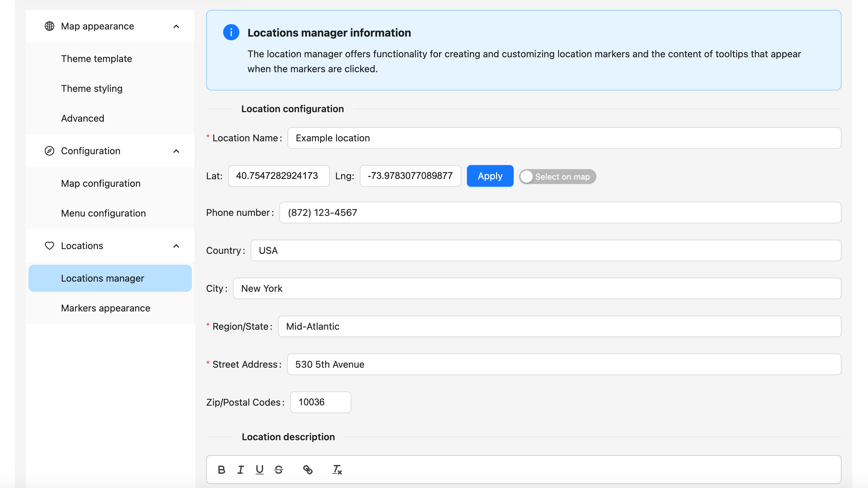Open Map configuration menu item
This screenshot has height=488, width=868.
[101, 183]
